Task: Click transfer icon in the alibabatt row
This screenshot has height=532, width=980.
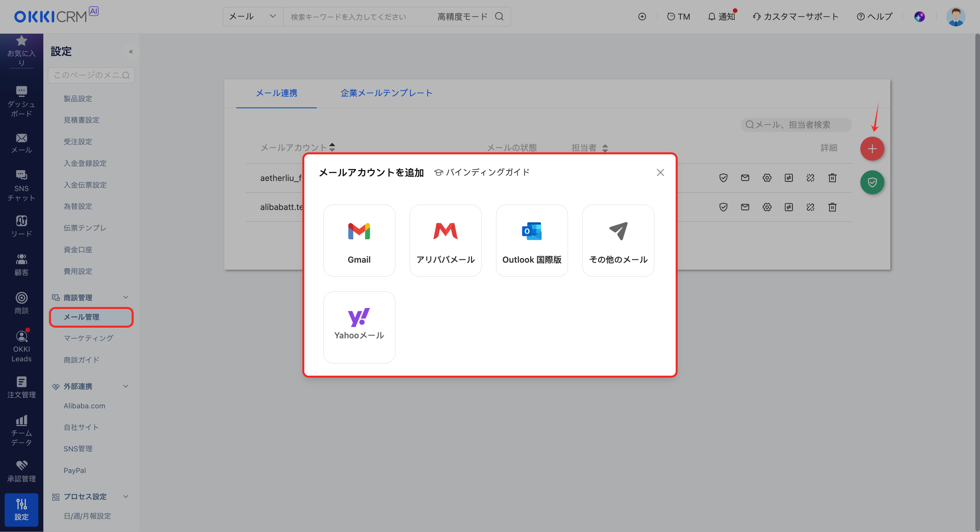Action: 789,207
